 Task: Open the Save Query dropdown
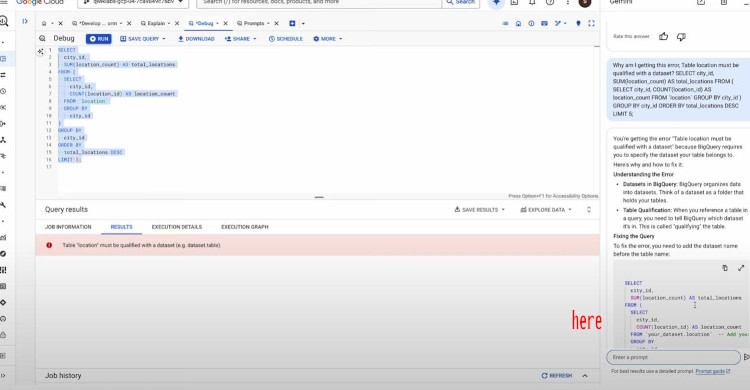click(x=143, y=39)
